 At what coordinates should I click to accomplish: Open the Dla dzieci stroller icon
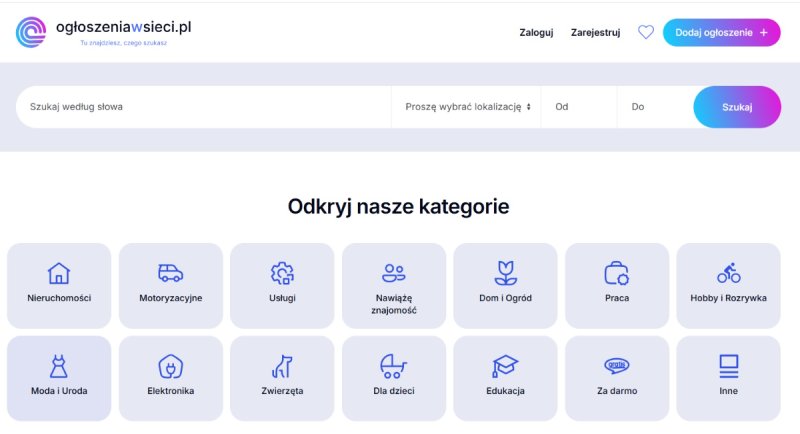[394, 366]
